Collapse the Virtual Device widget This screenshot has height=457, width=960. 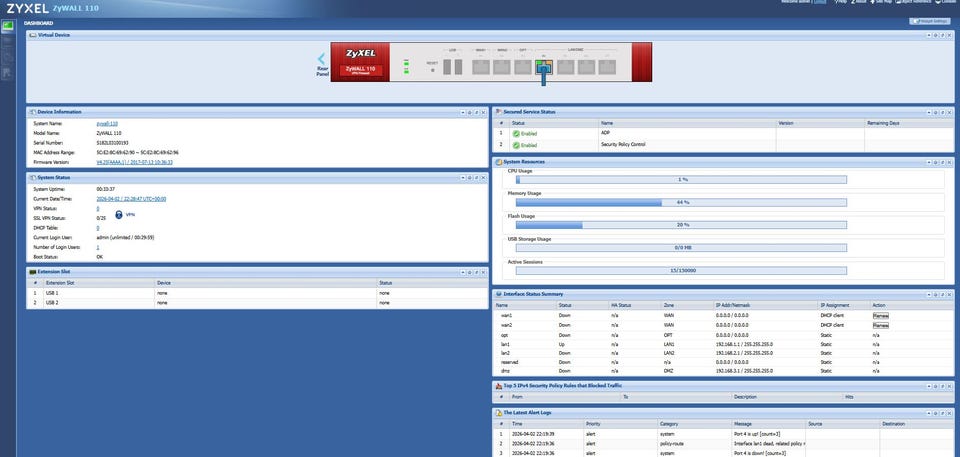(x=928, y=36)
